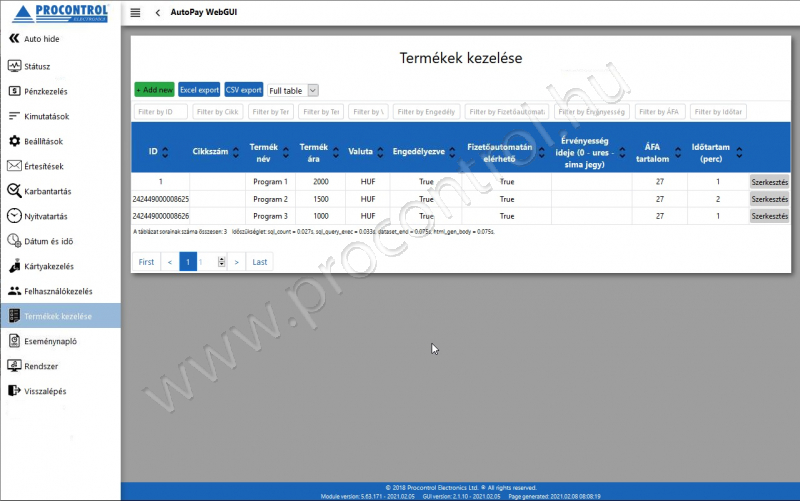The width and height of the screenshot is (800, 501).
Task: Click the Excel export button
Action: click(x=199, y=90)
